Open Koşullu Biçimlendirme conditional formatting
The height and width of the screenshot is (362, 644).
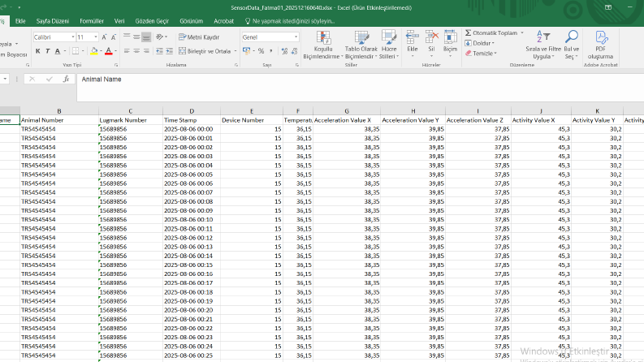point(323,45)
